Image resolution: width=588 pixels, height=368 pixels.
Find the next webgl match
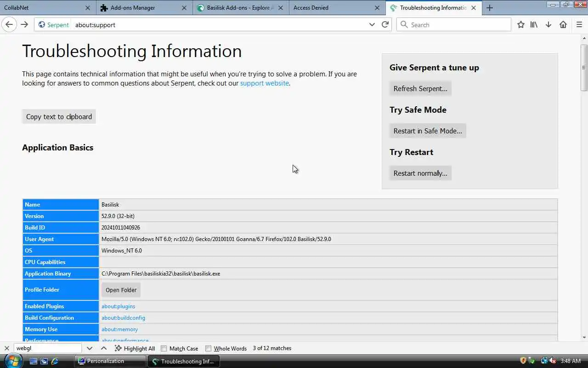click(89, 348)
